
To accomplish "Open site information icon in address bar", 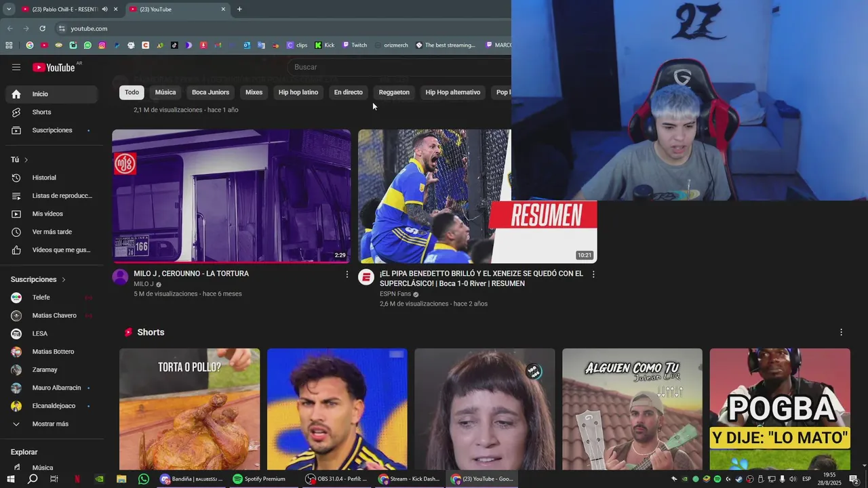I will coord(62,28).
